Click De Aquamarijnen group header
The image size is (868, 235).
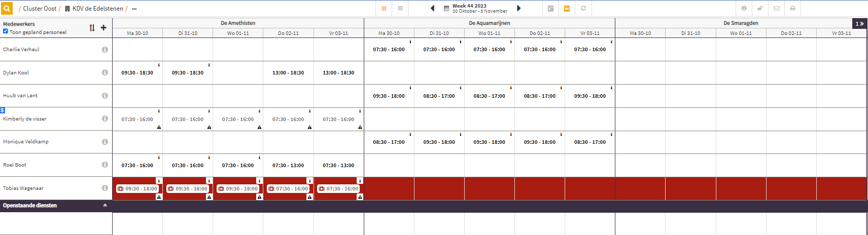[x=490, y=23]
